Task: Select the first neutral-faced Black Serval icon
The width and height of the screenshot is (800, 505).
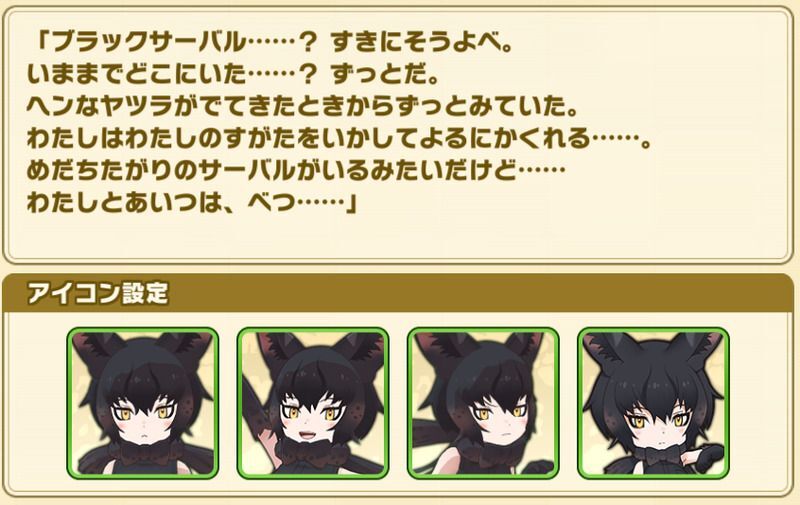Action: click(x=143, y=403)
